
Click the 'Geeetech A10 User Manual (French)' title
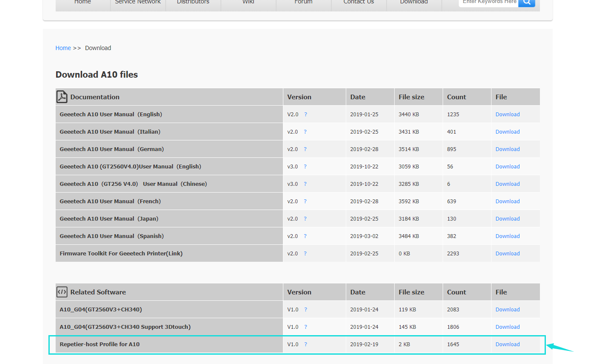[110, 202]
